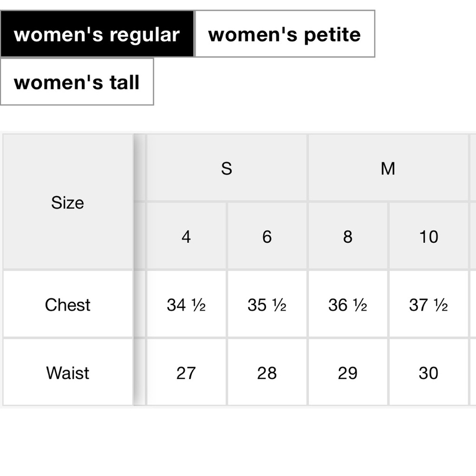Select waist measurement 28
476x476 pixels.
pyautogui.click(x=267, y=372)
